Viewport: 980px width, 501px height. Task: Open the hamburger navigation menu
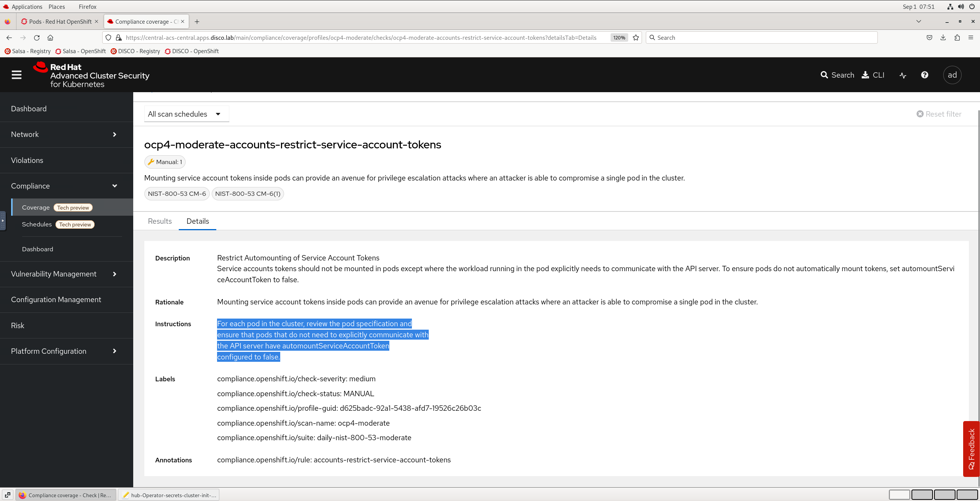pyautogui.click(x=16, y=75)
